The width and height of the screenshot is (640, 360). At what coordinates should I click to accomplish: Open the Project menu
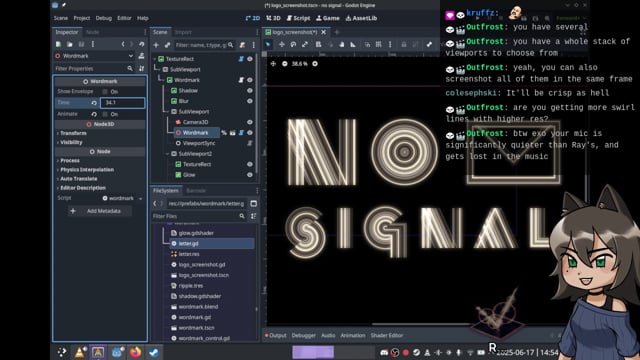(x=82, y=18)
